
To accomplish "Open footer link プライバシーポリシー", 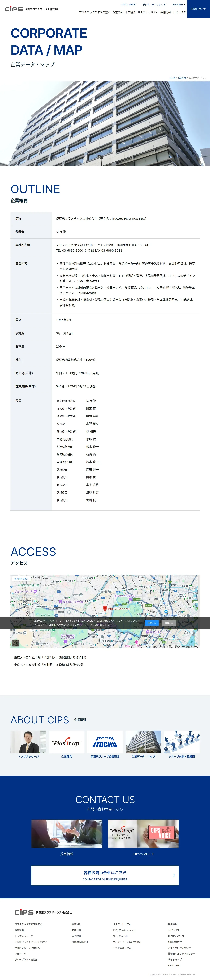I will pyautogui.click(x=180, y=948).
